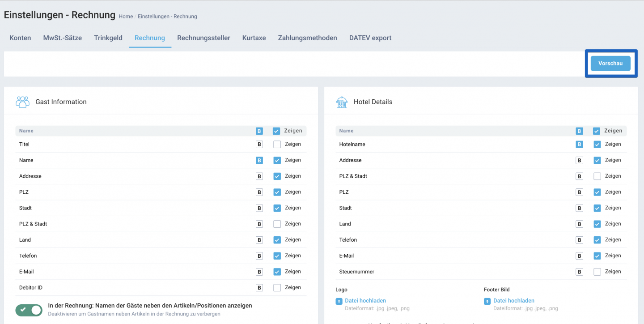Toggle bold for Titel in Gast Information

pos(259,145)
